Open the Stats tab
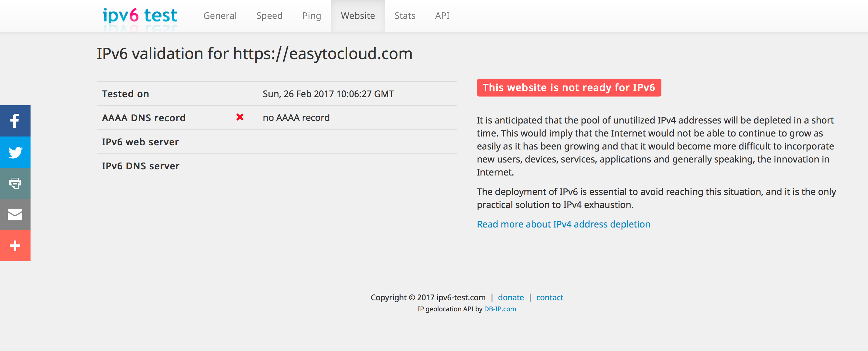This screenshot has width=868, height=351. (x=405, y=16)
